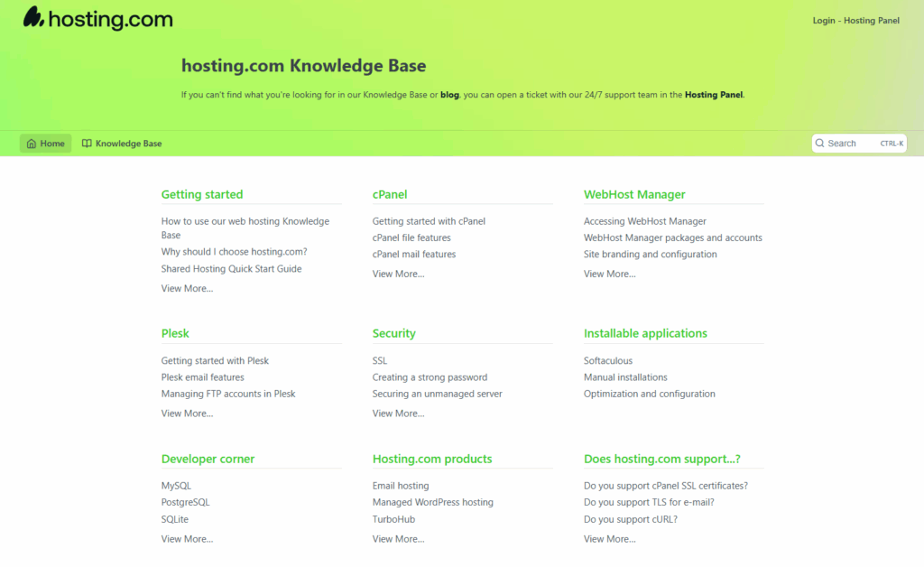Open the Developer corner heading
The image size is (924, 567).
(x=208, y=459)
